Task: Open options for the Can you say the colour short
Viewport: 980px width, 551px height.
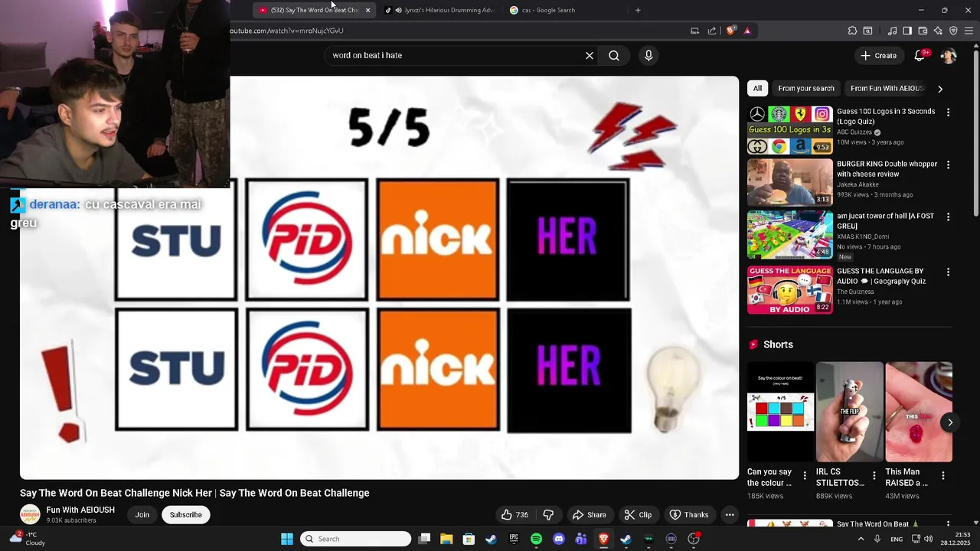Action: [x=805, y=476]
